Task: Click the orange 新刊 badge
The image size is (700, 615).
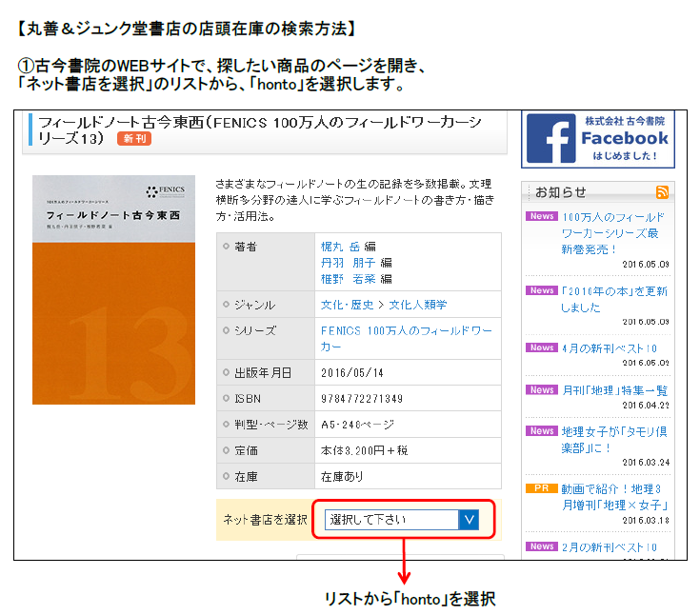Action: tap(134, 139)
